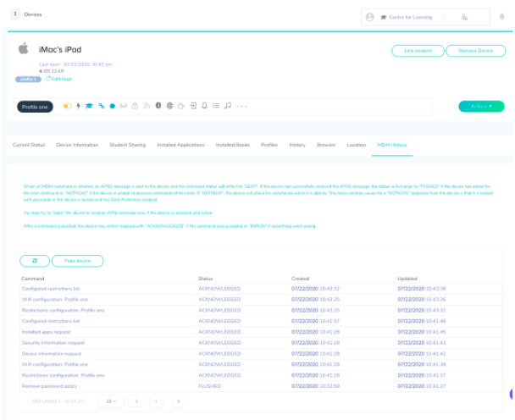Click the Command column header
The image size is (515, 420).
33,279
